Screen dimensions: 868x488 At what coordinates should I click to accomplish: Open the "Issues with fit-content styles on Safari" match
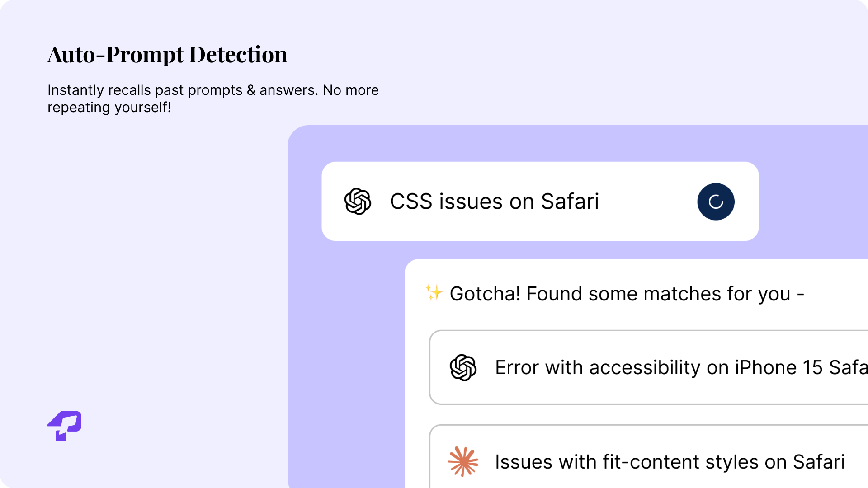click(x=669, y=462)
